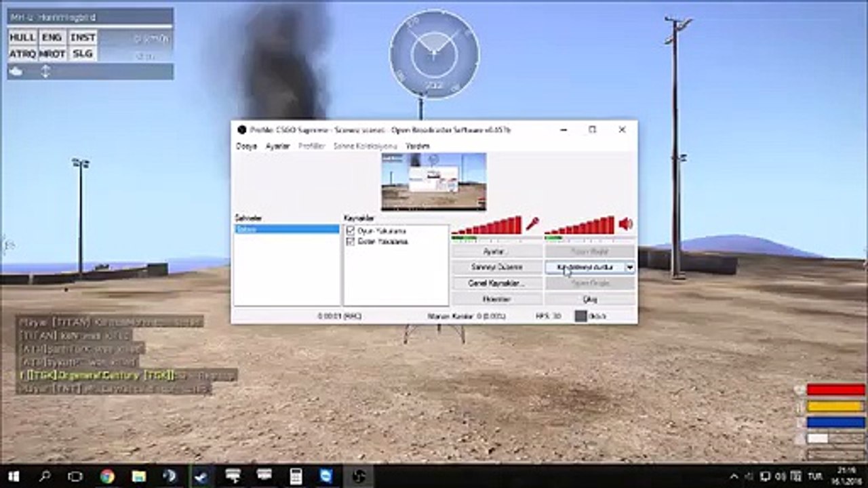Click the FPS: 30 status entry
The height and width of the screenshot is (488, 868).
549,316
